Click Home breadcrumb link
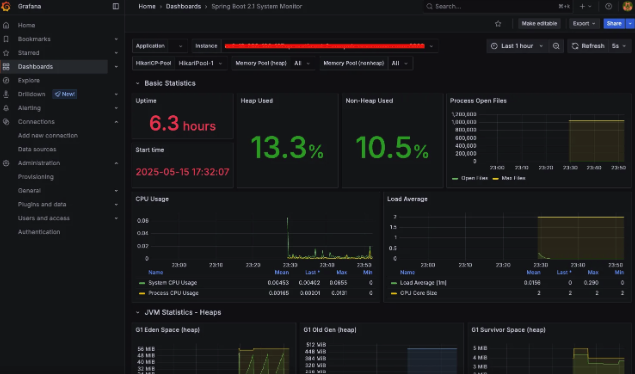Screen dimensions: 635x374 point(147,6)
